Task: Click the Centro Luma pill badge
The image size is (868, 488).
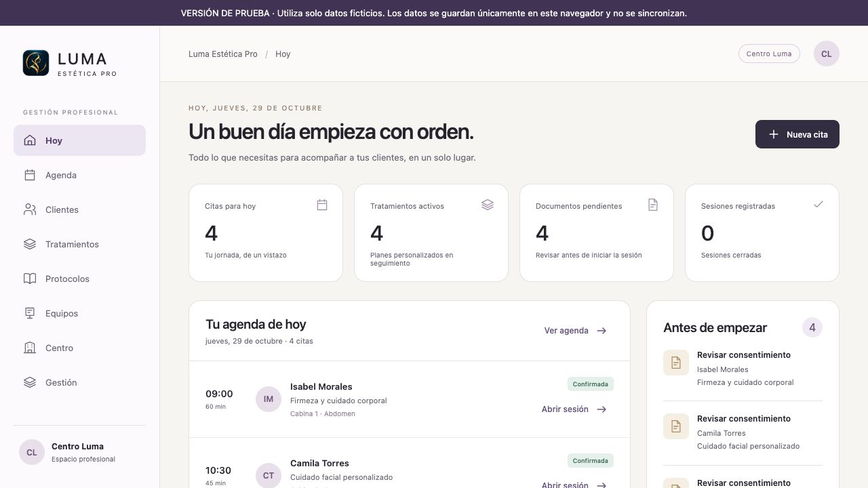Action: (x=769, y=54)
